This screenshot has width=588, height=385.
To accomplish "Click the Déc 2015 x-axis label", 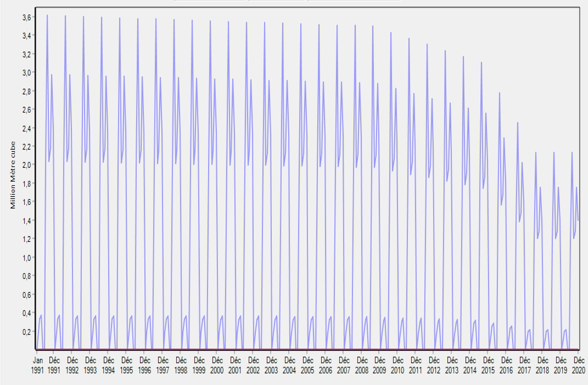I will click(488, 365).
